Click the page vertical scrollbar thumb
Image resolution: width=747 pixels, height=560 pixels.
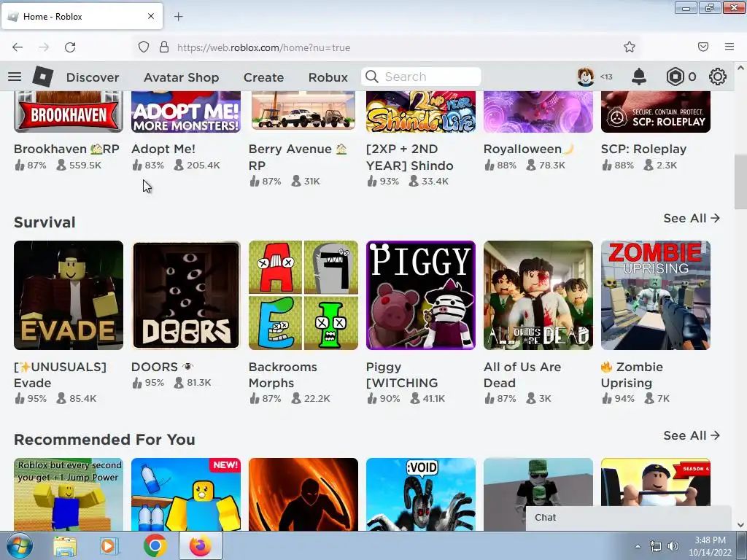740,182
